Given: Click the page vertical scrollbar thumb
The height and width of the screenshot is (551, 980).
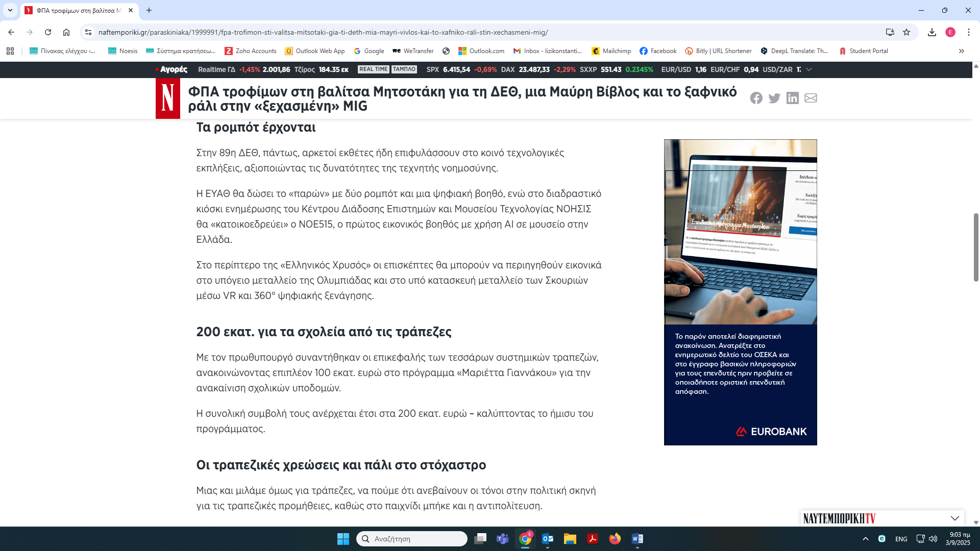Looking at the screenshot, I should pyautogui.click(x=976, y=247).
